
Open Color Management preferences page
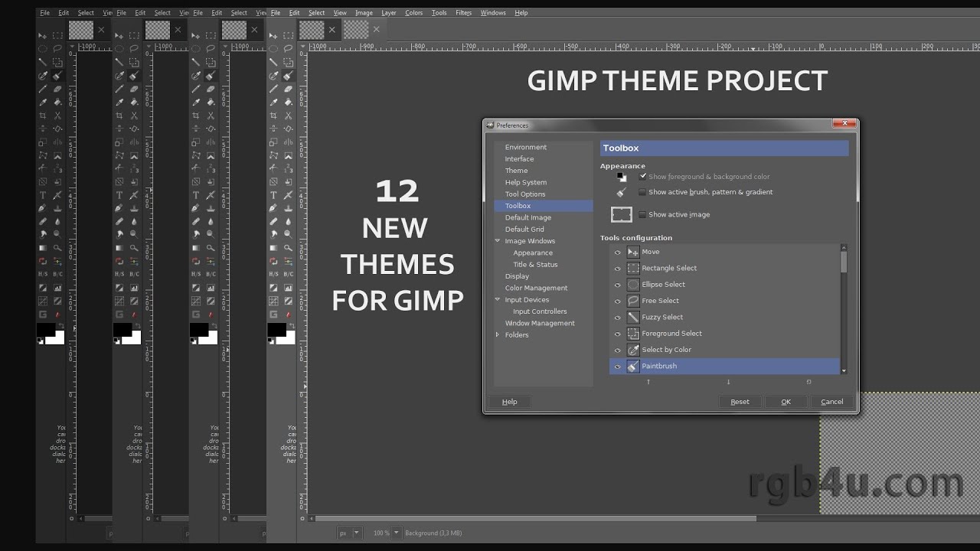536,288
